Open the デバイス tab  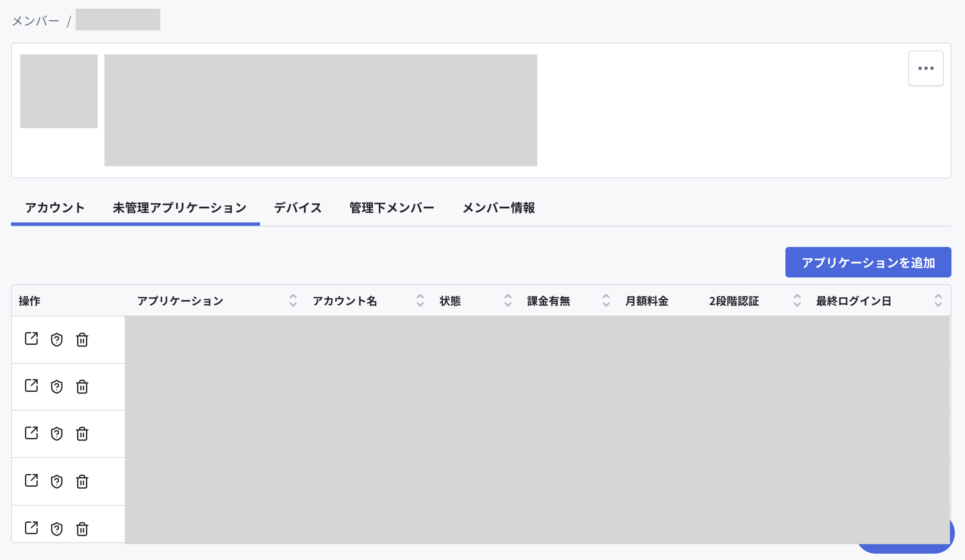(298, 208)
